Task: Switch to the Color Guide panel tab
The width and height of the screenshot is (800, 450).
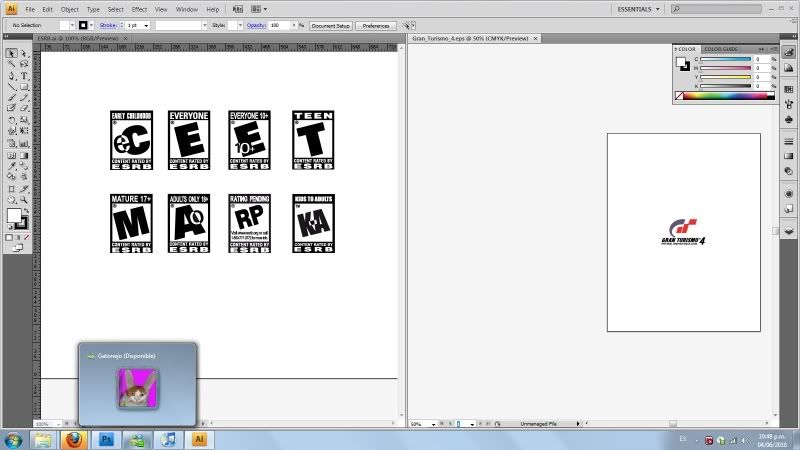Action: pyautogui.click(x=720, y=49)
